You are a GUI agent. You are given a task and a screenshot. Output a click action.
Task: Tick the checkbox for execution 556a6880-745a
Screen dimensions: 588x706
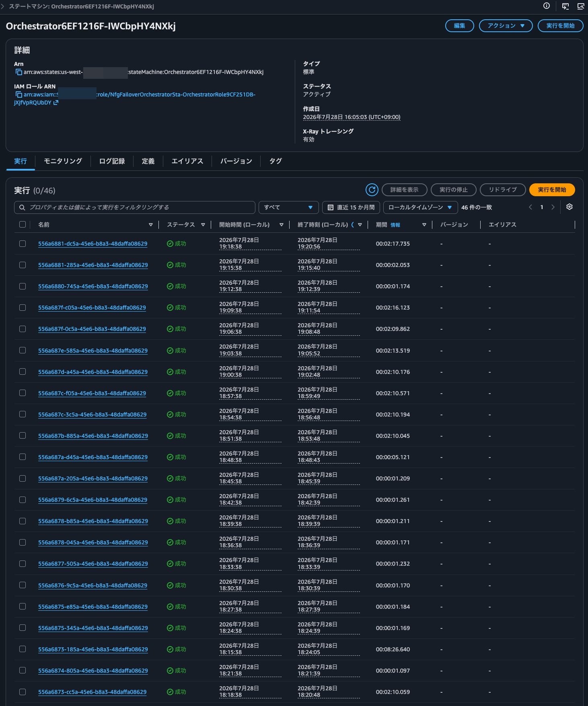pos(23,286)
